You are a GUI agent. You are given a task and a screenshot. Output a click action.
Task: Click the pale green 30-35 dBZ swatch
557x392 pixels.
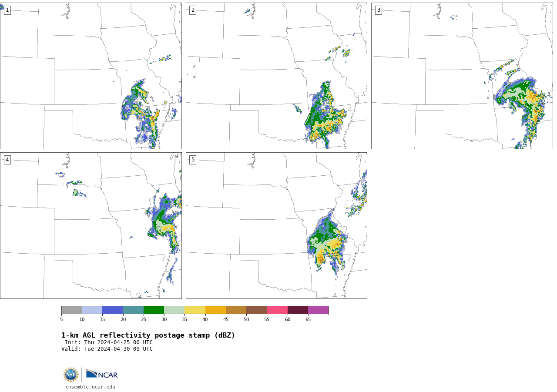click(x=174, y=310)
